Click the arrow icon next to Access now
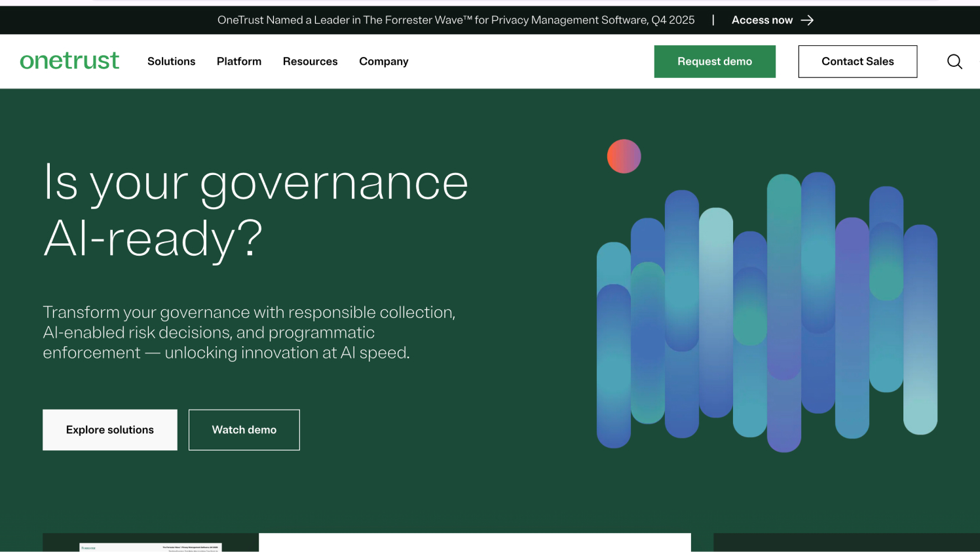The width and height of the screenshot is (980, 552). (x=808, y=20)
